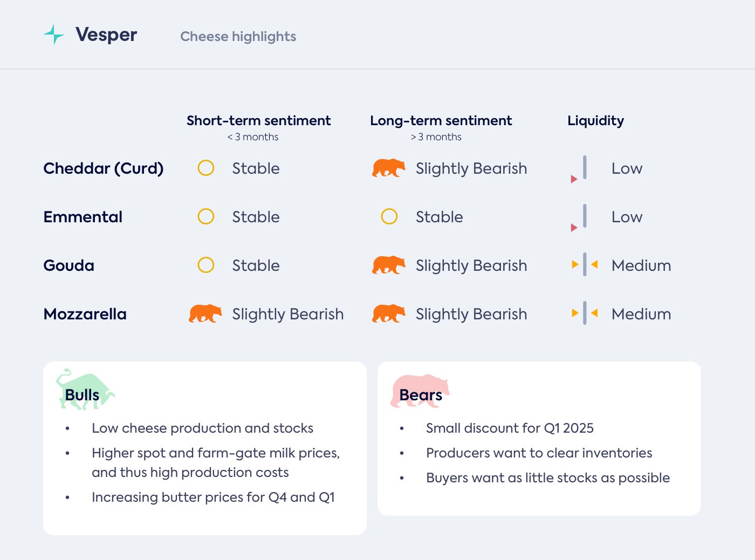755x560 pixels.
Task: Click Gouda long-term bear icon
Action: [x=388, y=265]
